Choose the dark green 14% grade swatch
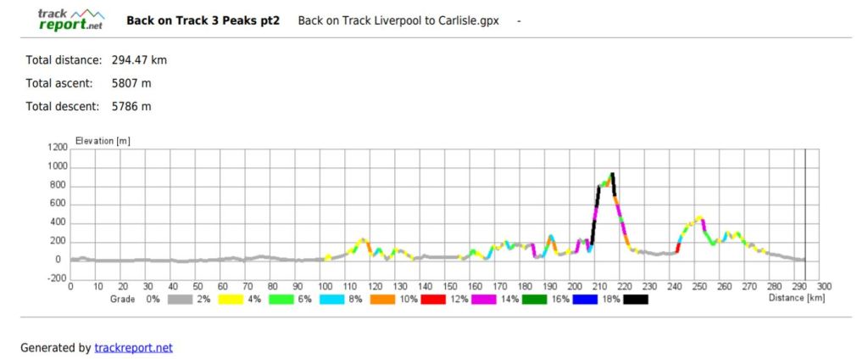This screenshot has width=868, height=359. click(534, 299)
